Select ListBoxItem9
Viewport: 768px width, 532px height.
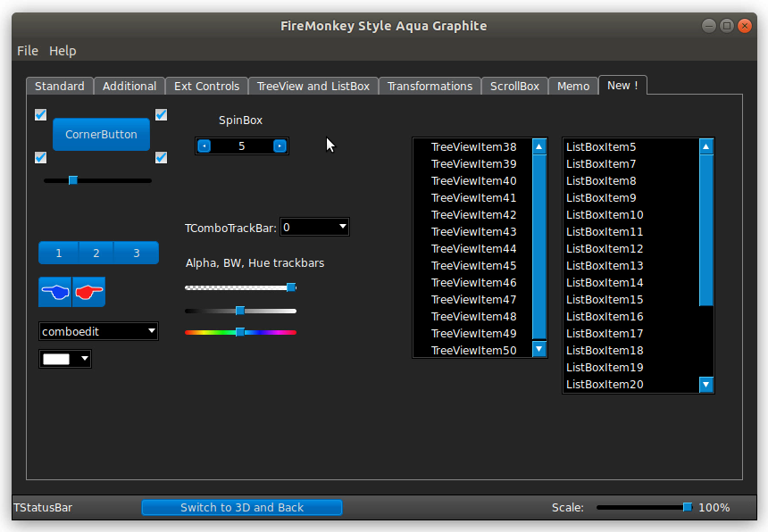[601, 198]
